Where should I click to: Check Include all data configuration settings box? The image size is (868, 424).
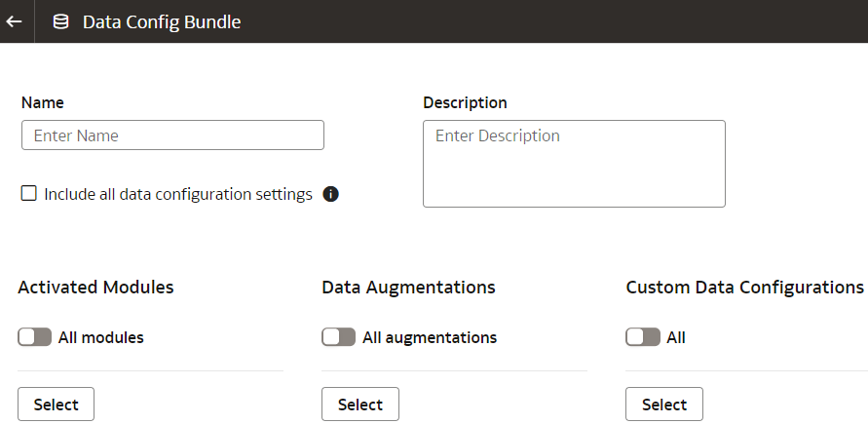pyautogui.click(x=29, y=194)
